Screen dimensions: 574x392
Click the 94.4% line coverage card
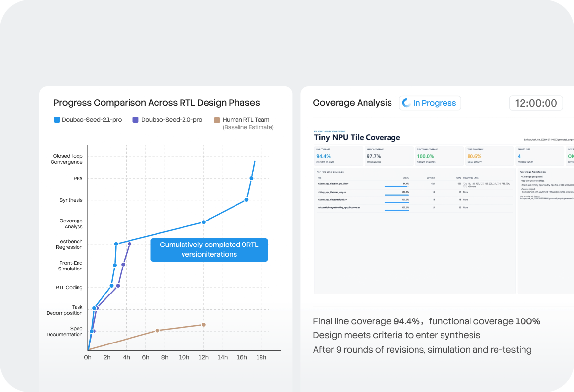(339, 156)
